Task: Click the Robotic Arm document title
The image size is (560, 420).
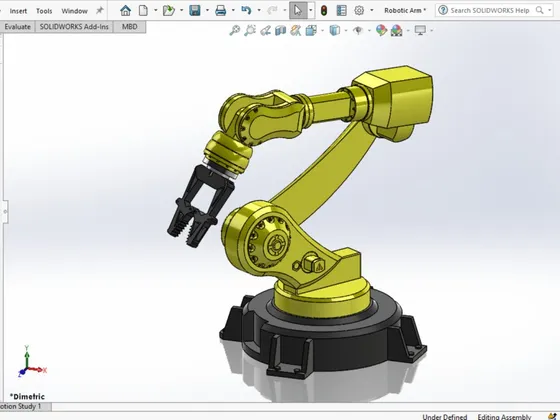Action: [x=405, y=11]
